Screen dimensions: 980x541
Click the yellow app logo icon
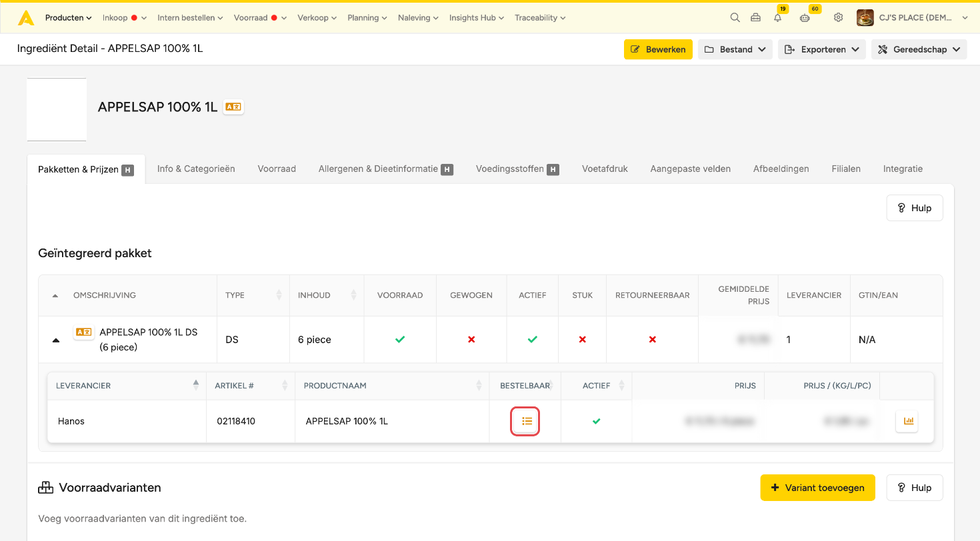tap(26, 18)
